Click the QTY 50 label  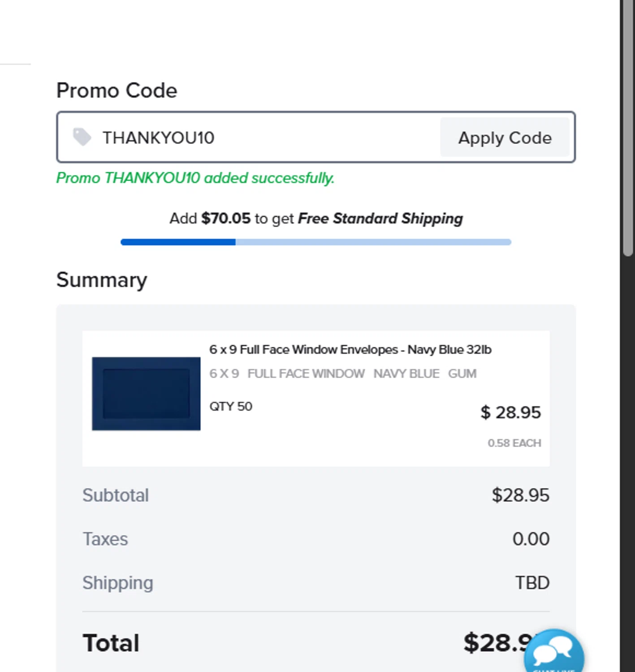pos(231,406)
